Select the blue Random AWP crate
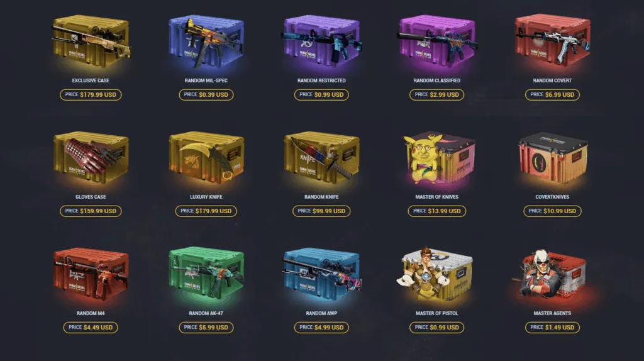The width and height of the screenshot is (644, 361). point(321,274)
